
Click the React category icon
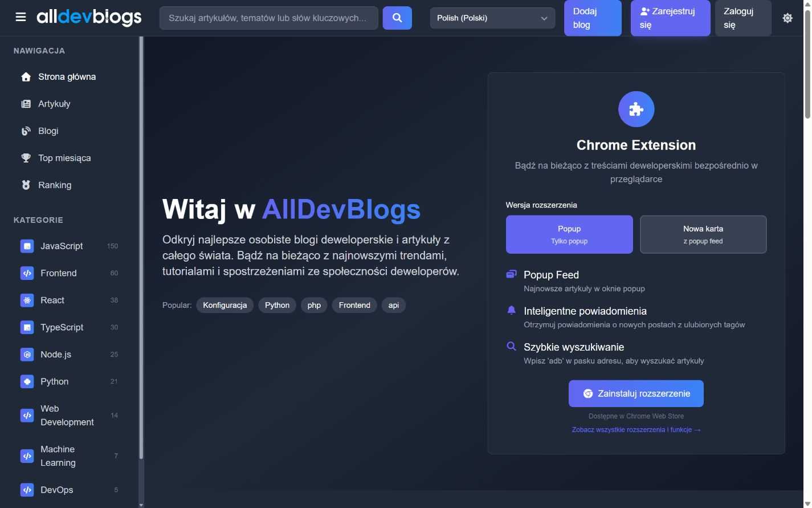[x=27, y=300]
